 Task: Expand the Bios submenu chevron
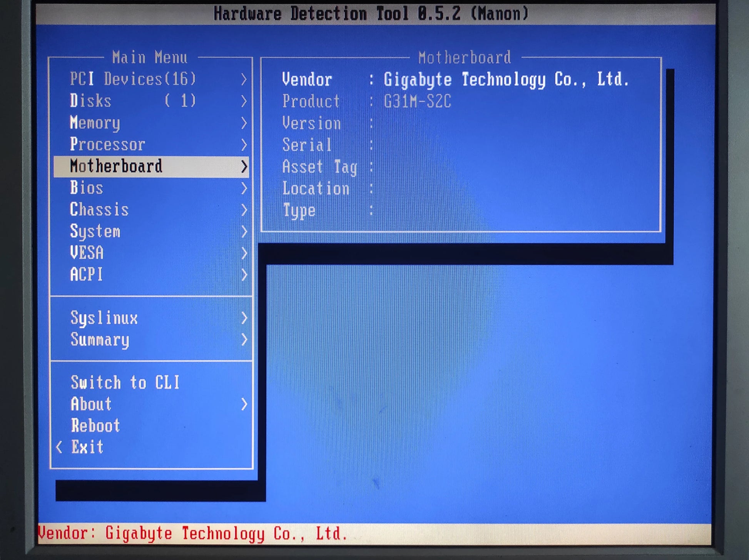244,188
